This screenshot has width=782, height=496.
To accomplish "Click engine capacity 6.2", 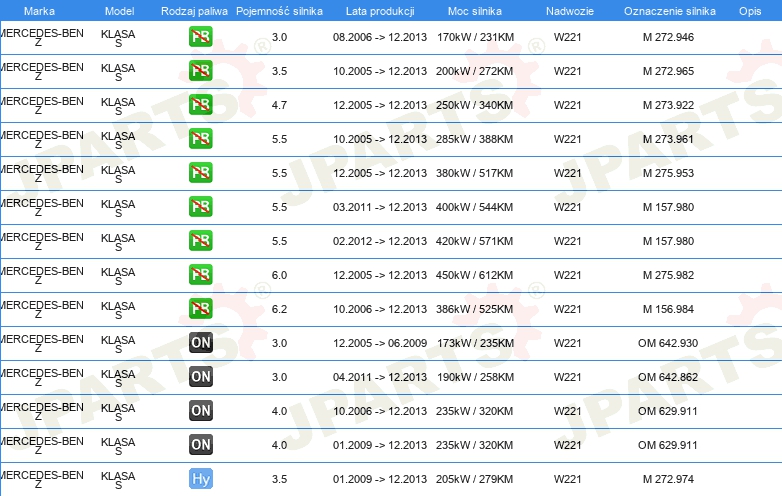I will pos(279,309).
